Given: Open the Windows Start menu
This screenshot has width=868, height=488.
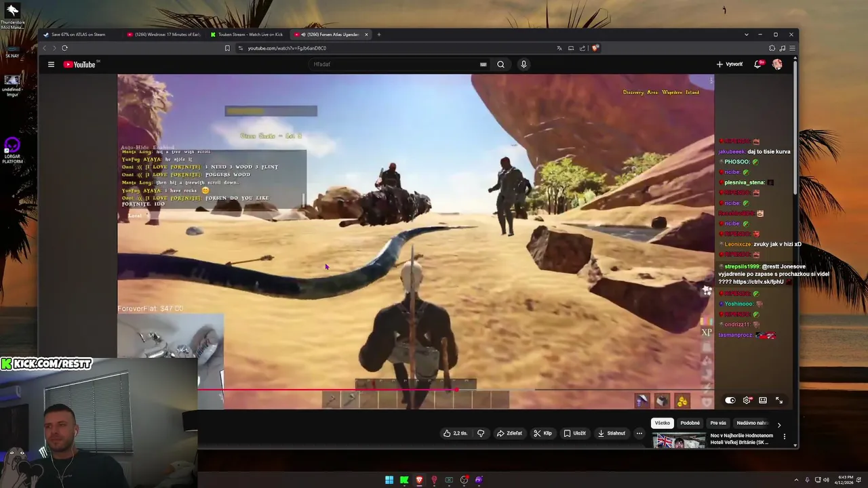Looking at the screenshot, I should pos(389,480).
